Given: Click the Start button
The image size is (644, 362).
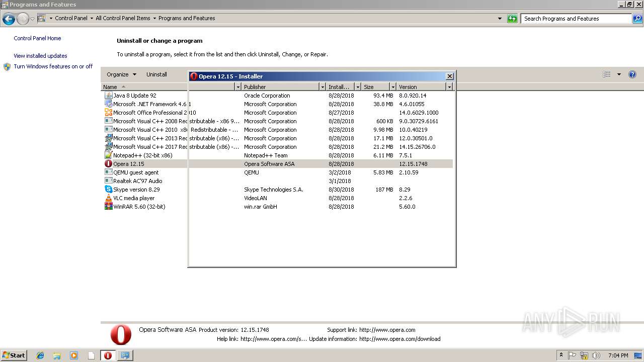Looking at the screenshot, I should tap(14, 355).
